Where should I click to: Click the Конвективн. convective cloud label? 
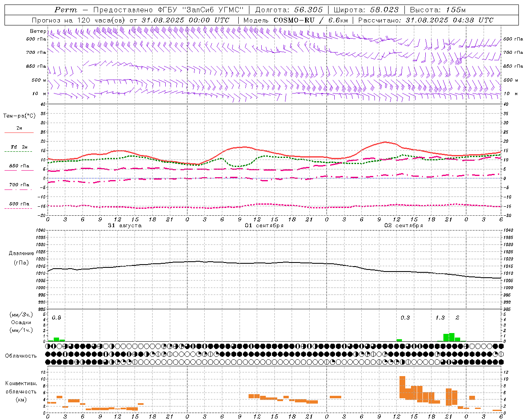(x=21, y=383)
